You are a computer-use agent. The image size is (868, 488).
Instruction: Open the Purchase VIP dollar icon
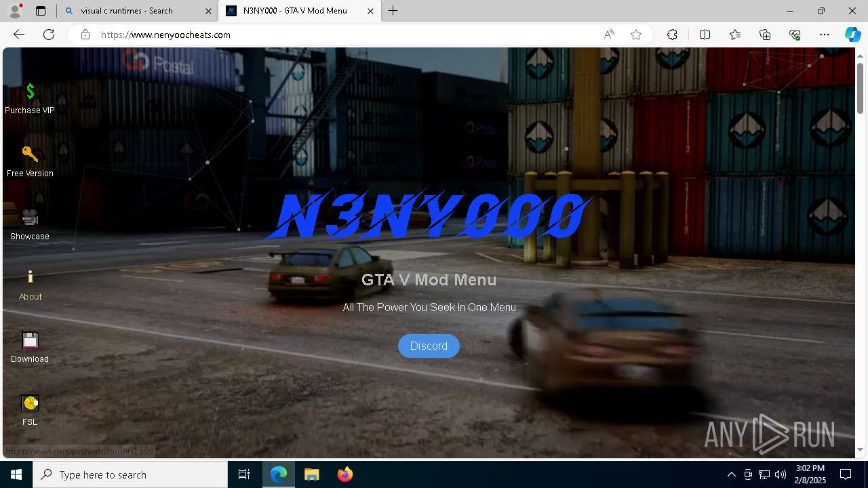[30, 91]
